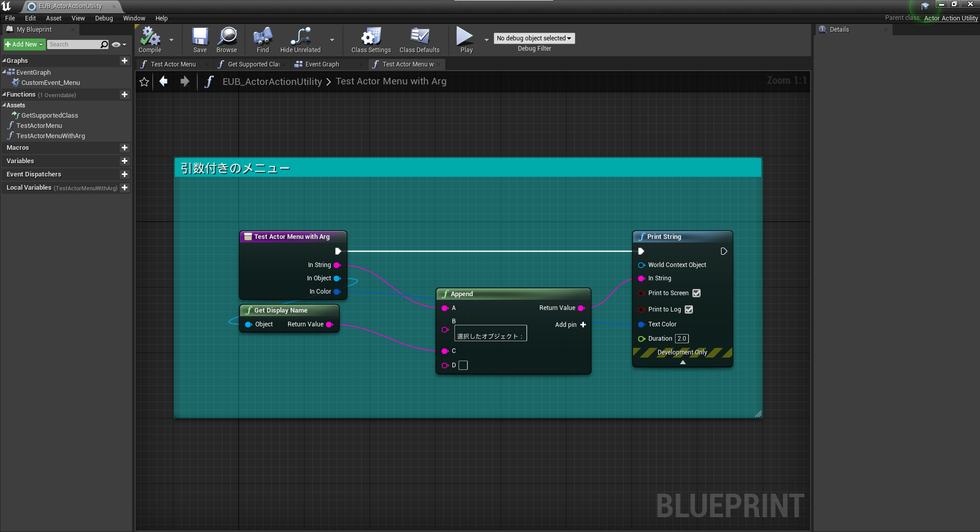Toggle the Hide Unrelated nodes icon
This screenshot has height=532, width=980.
[300, 40]
